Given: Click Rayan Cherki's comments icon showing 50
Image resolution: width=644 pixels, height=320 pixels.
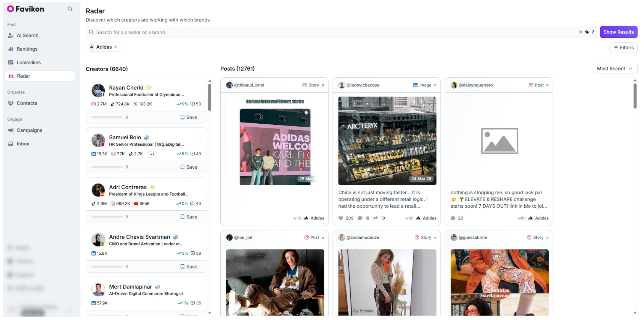Looking at the screenshot, I should (x=193, y=104).
